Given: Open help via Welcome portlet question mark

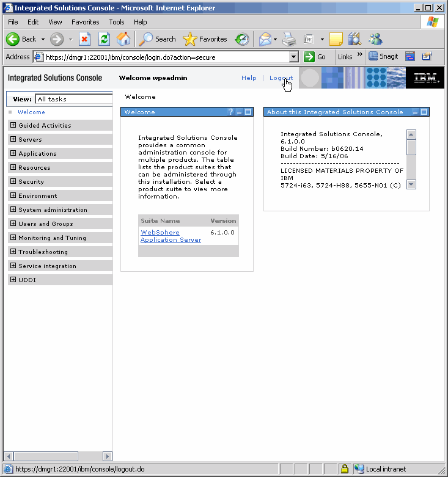Looking at the screenshot, I should (230, 112).
